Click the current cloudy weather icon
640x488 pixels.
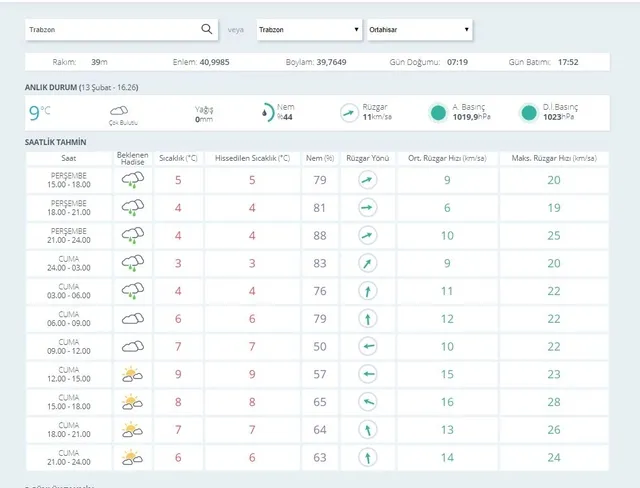[118, 111]
